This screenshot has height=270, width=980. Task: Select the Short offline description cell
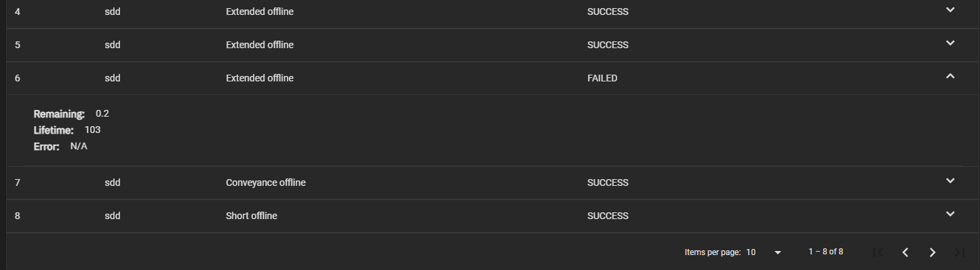click(x=252, y=216)
